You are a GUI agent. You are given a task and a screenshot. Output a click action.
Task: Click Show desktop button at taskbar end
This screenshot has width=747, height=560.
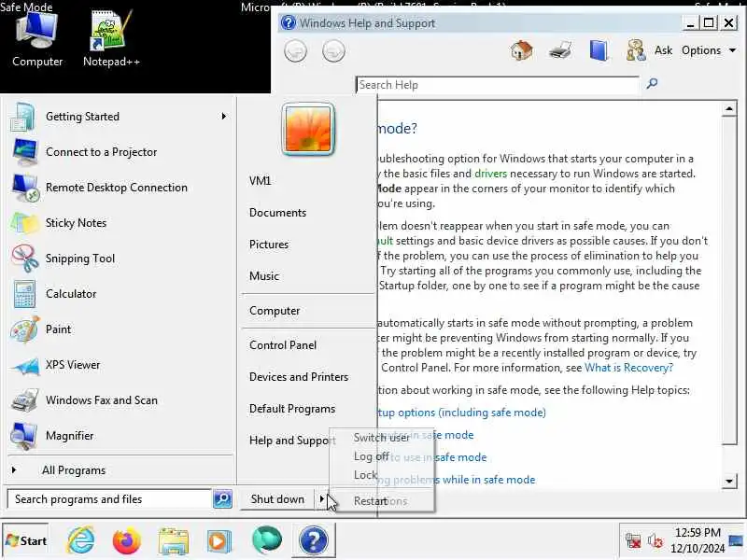[x=737, y=540]
